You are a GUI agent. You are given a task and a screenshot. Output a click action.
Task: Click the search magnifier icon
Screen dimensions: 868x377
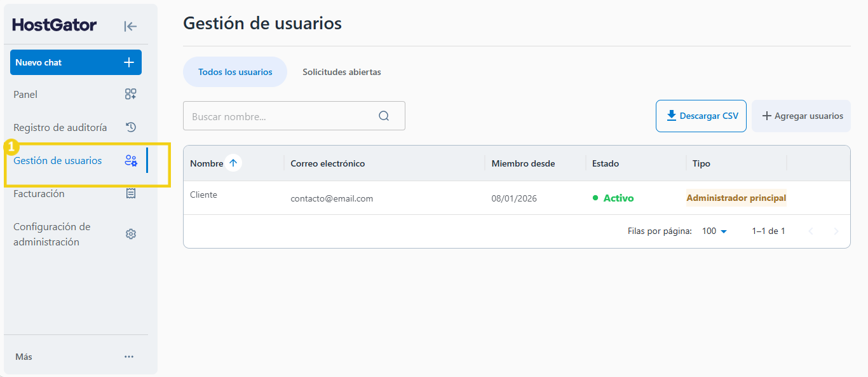coord(384,116)
